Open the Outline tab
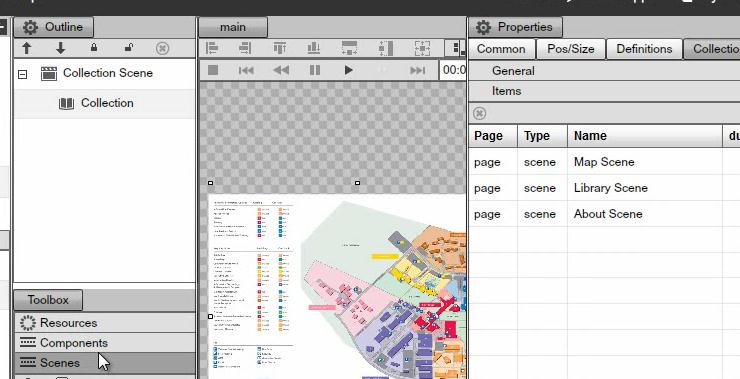This screenshot has width=740, height=379. click(x=53, y=27)
